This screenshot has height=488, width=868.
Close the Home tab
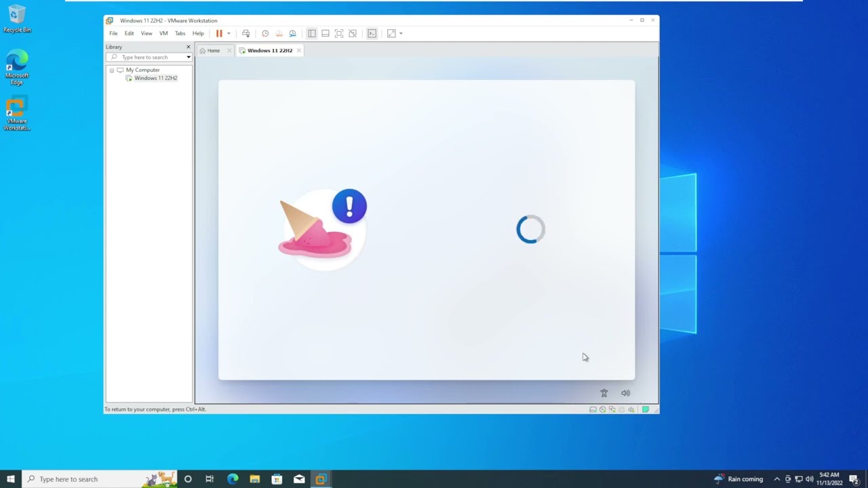(229, 51)
